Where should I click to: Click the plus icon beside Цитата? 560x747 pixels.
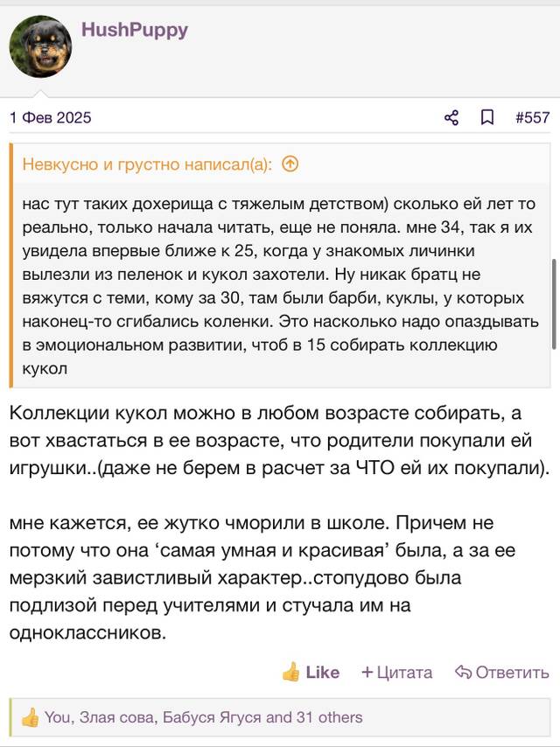pos(367,672)
